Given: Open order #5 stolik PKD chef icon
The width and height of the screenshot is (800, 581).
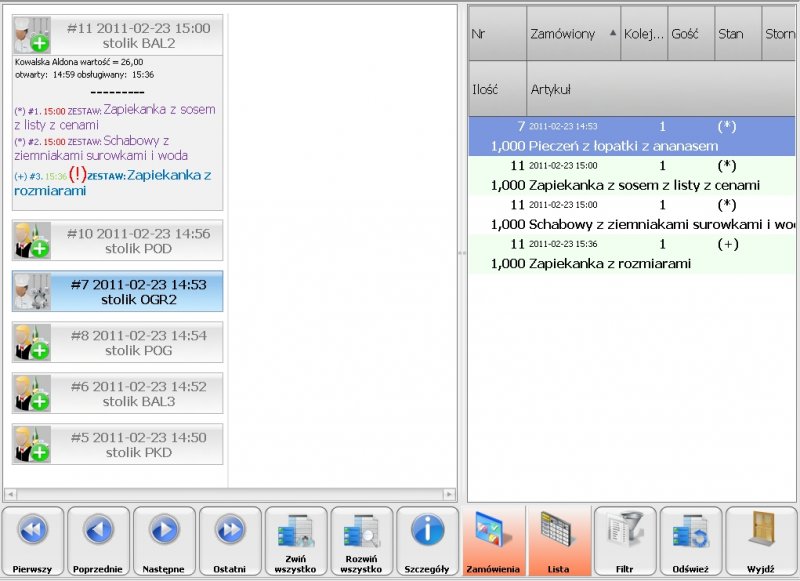Looking at the screenshot, I should click(32, 444).
